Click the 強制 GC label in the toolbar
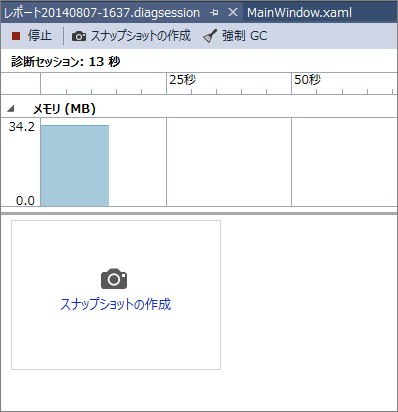Image resolution: width=398 pixels, height=412 pixels. [245, 36]
